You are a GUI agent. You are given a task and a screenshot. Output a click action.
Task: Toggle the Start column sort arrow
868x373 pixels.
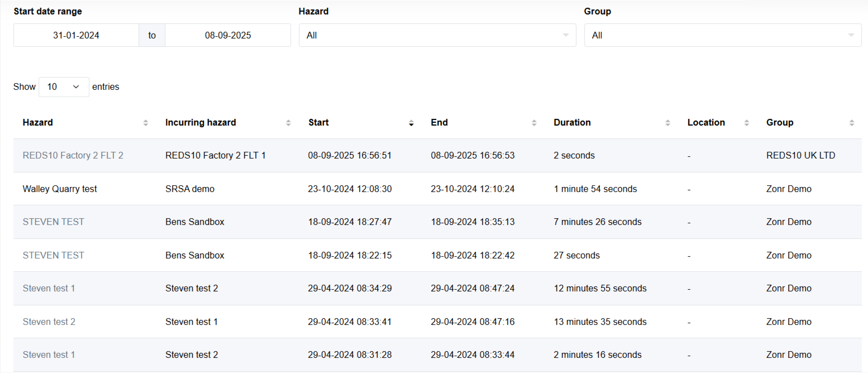pyautogui.click(x=412, y=123)
